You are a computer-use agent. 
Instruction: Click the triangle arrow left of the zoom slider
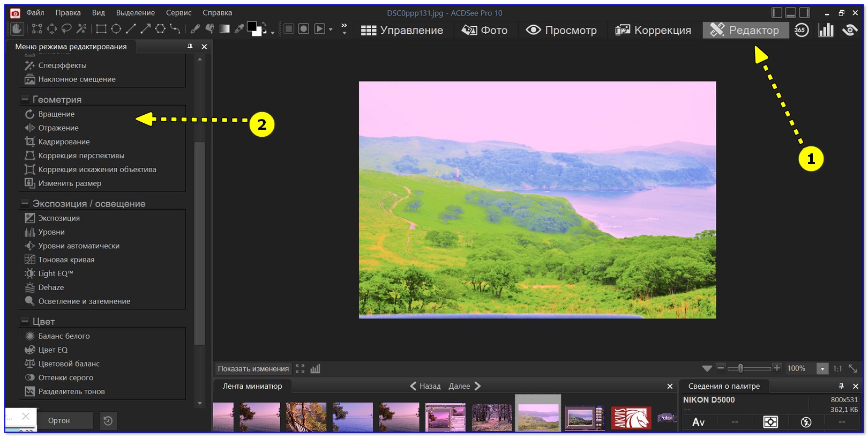point(707,368)
